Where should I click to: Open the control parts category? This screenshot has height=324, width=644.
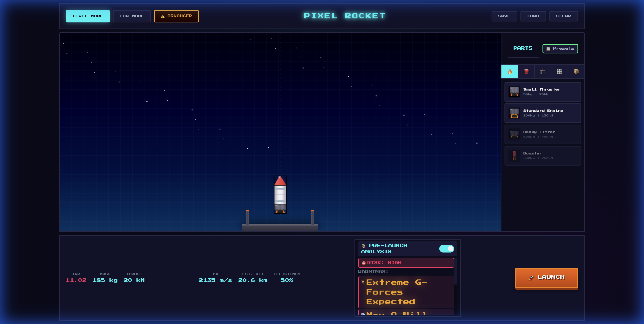(559, 71)
